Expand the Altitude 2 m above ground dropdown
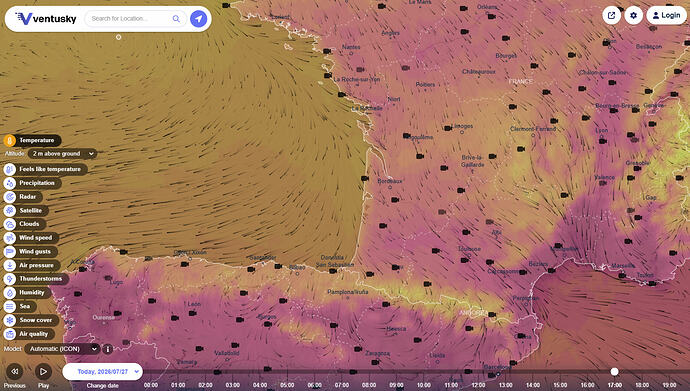The width and height of the screenshot is (690, 391). [62, 153]
